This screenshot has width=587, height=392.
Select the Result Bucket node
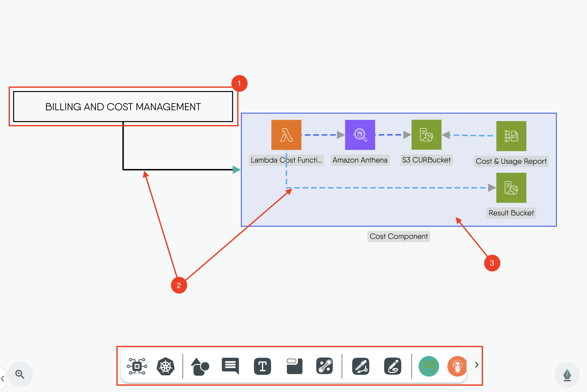(x=511, y=188)
